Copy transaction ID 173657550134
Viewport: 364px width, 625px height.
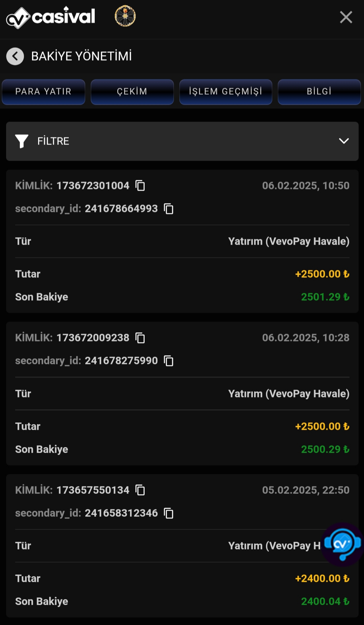coord(140,490)
